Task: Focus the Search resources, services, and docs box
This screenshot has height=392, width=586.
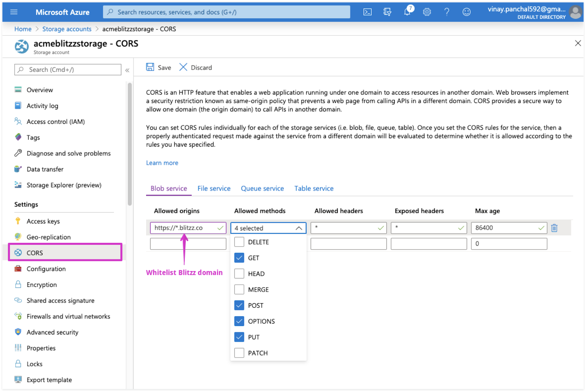Action: (x=226, y=12)
